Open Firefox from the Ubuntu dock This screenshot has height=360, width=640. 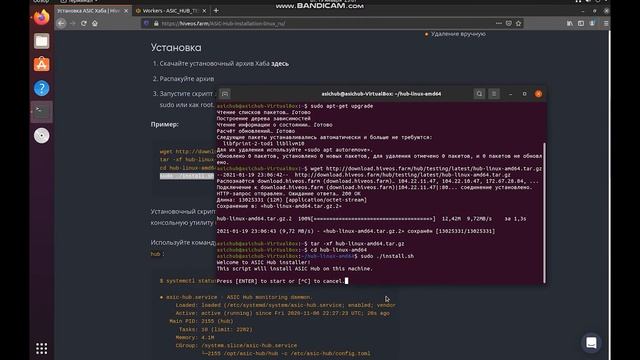coord(41,18)
